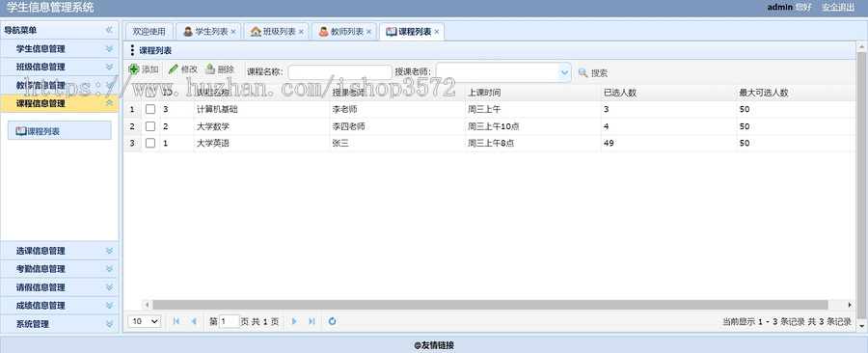Viewport: 868px width, 353px height.
Task: Click the 友情链接 footer link
Action: point(434,346)
